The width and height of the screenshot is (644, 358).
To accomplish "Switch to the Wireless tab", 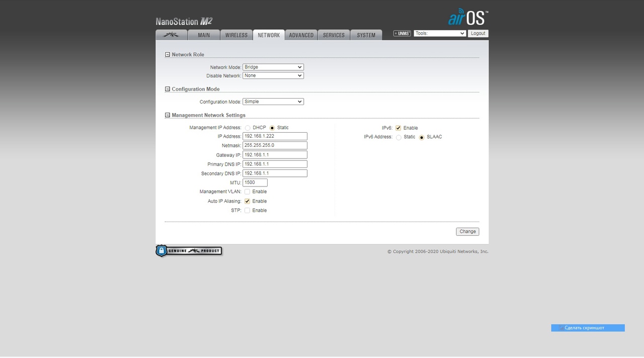I will click(x=236, y=35).
